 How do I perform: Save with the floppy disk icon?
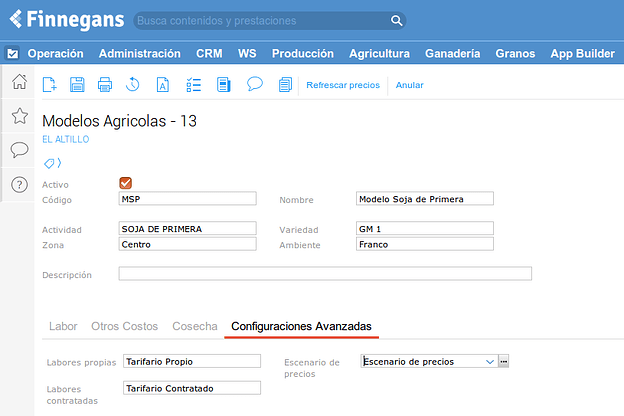[77, 84]
